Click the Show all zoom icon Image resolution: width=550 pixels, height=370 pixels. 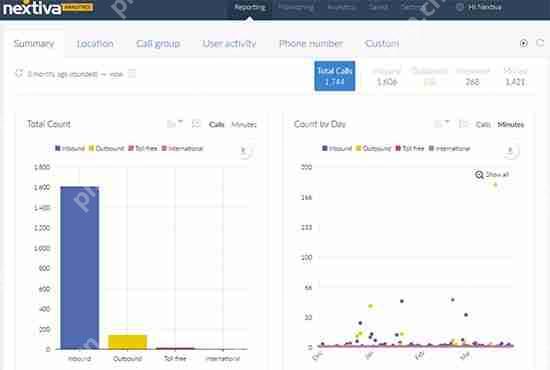coord(479,175)
